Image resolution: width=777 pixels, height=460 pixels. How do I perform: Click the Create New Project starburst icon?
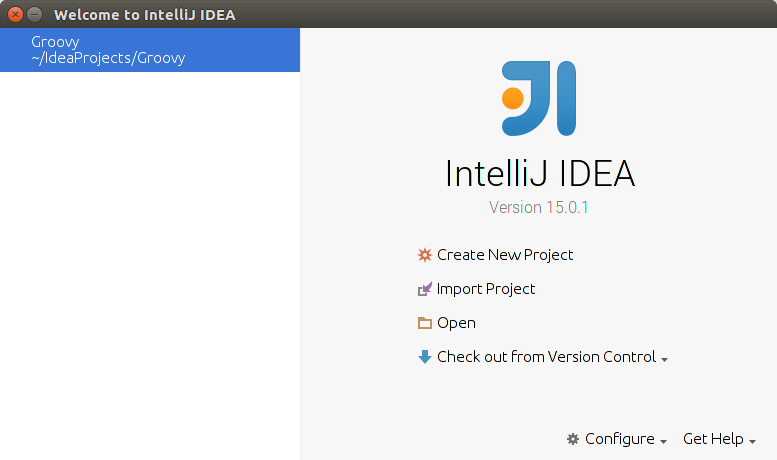[425, 255]
